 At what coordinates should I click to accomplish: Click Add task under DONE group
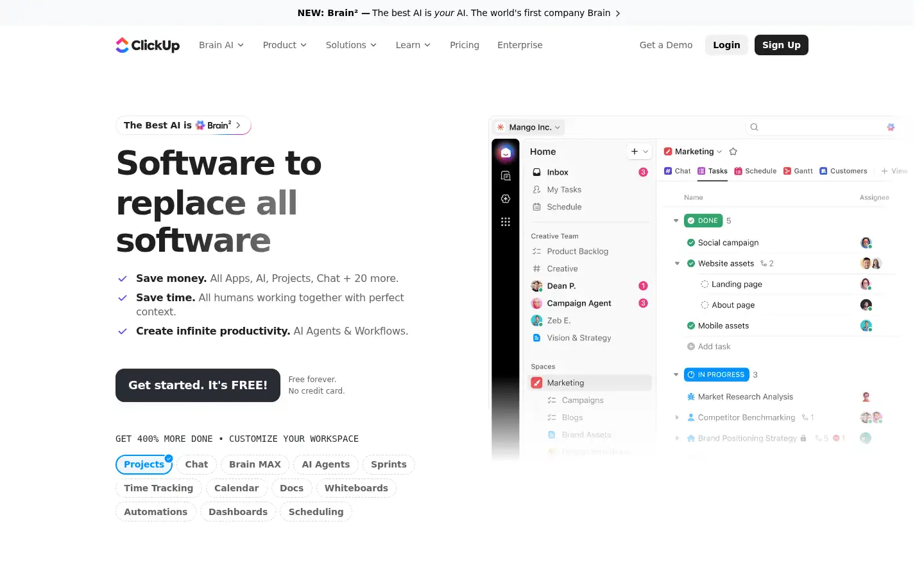[x=708, y=347]
